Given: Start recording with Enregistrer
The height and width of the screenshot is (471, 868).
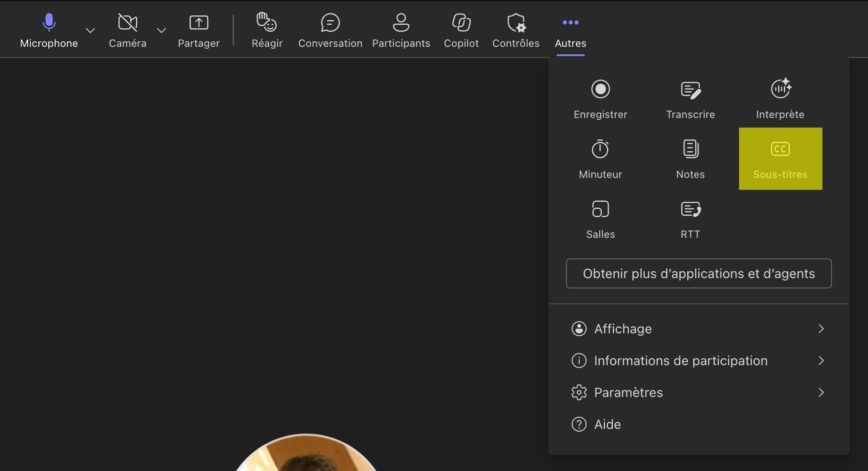Looking at the screenshot, I should (x=601, y=99).
